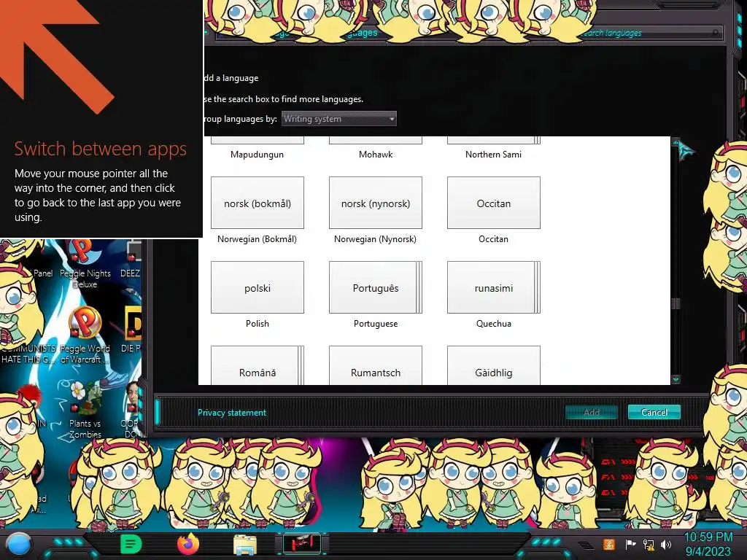Open the green notes app taskbar icon
Screen dimensions: 747x560
pos(131,544)
